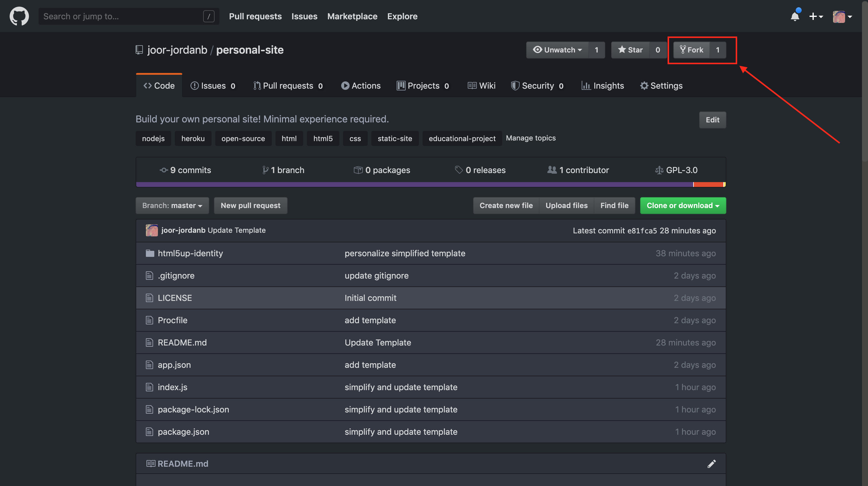Open the user avatar menu
This screenshot has width=868, height=486.
(842, 16)
